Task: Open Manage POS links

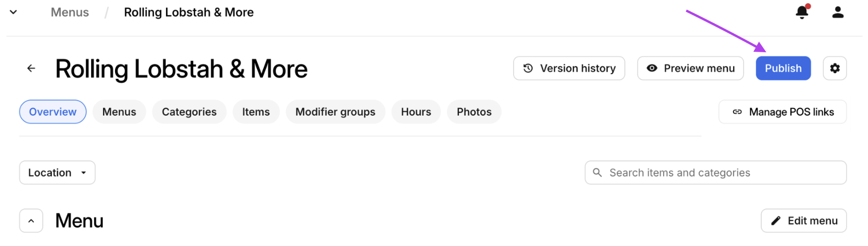Action: (x=782, y=112)
